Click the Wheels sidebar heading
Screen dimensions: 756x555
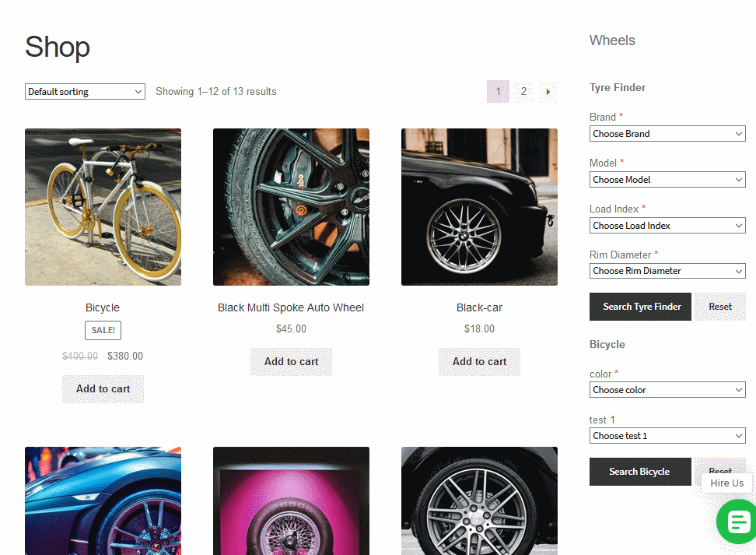(x=612, y=40)
